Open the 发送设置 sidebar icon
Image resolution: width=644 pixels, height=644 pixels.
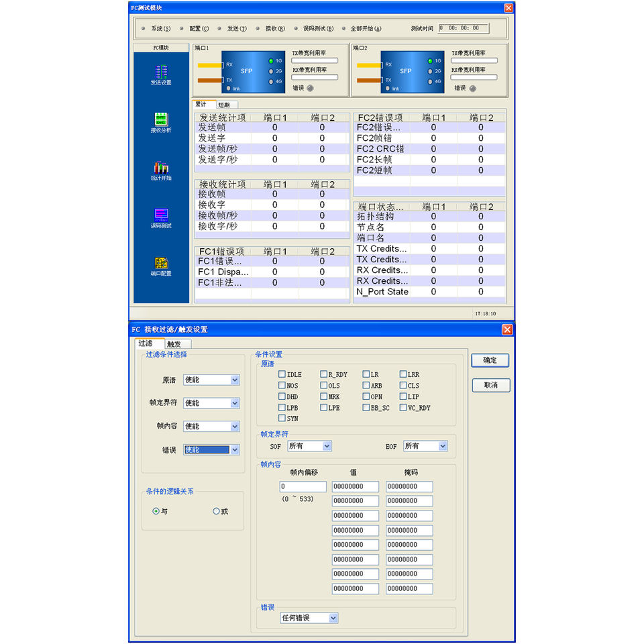coord(161,75)
